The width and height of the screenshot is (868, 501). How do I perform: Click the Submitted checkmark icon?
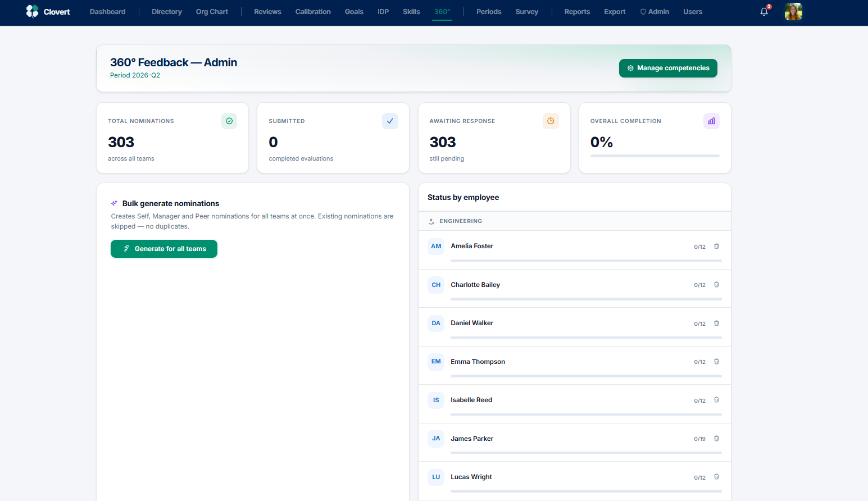click(390, 121)
